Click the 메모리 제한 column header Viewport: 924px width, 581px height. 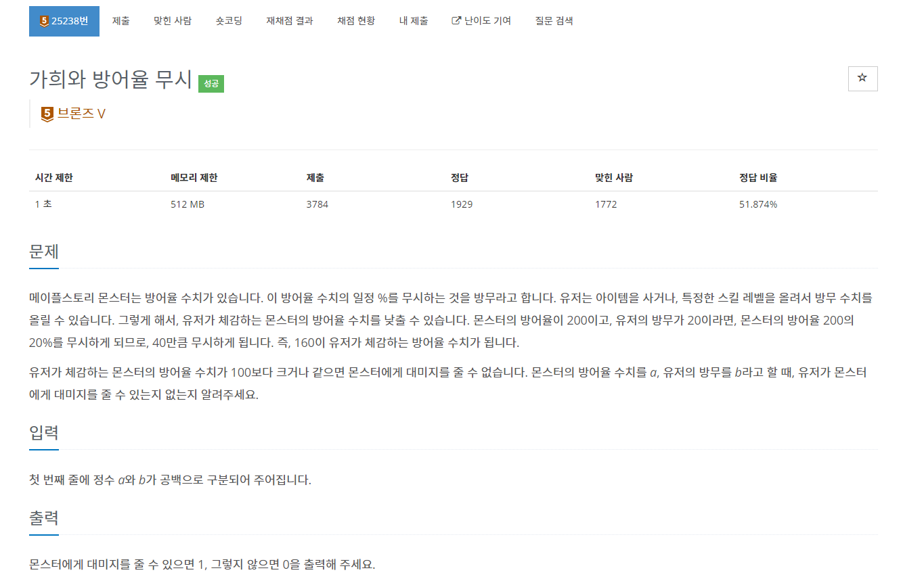(x=194, y=178)
